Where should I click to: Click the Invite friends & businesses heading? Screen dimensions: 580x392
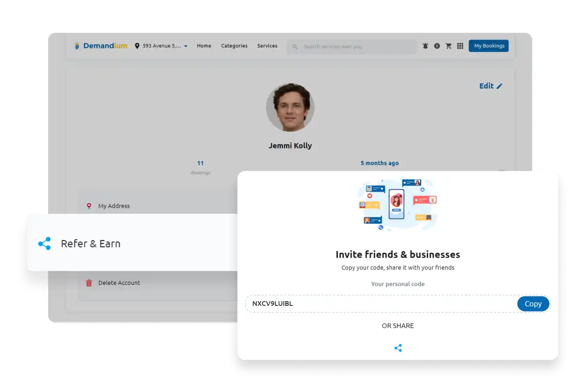pyautogui.click(x=398, y=254)
